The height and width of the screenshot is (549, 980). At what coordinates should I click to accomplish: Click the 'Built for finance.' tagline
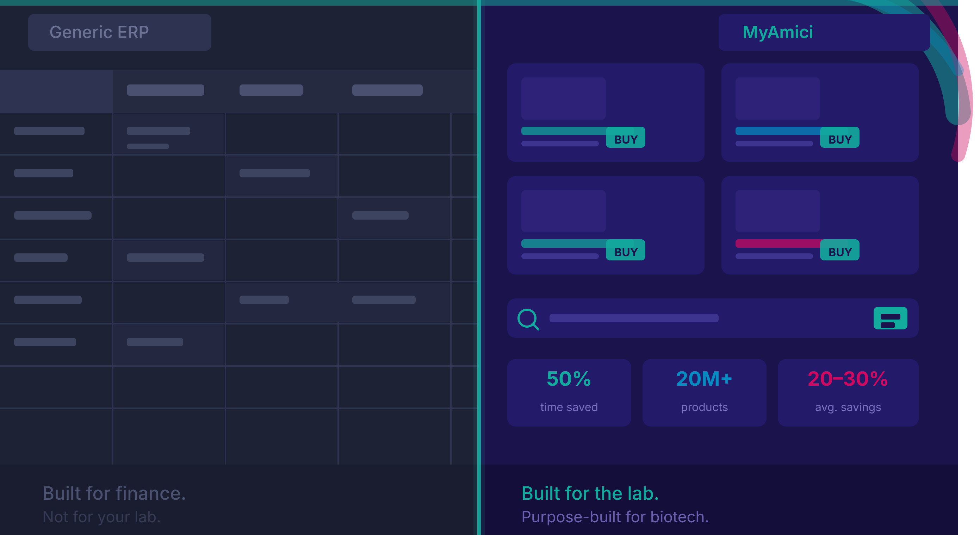114,493
